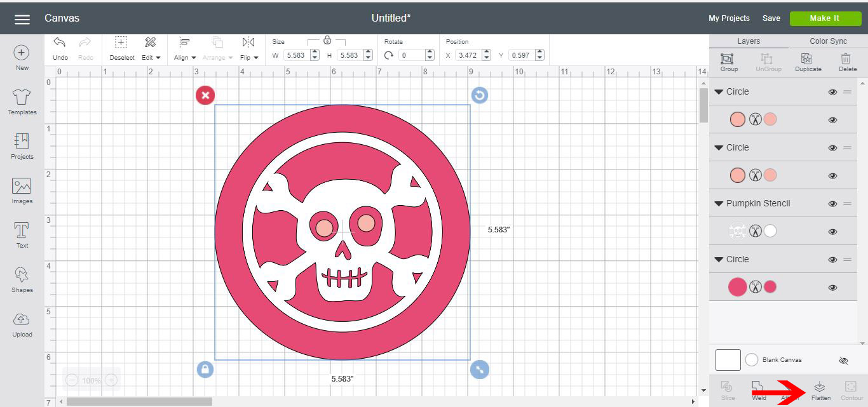Select the Flatten tool
Screen dimensions: 868x407
pyautogui.click(x=820, y=389)
